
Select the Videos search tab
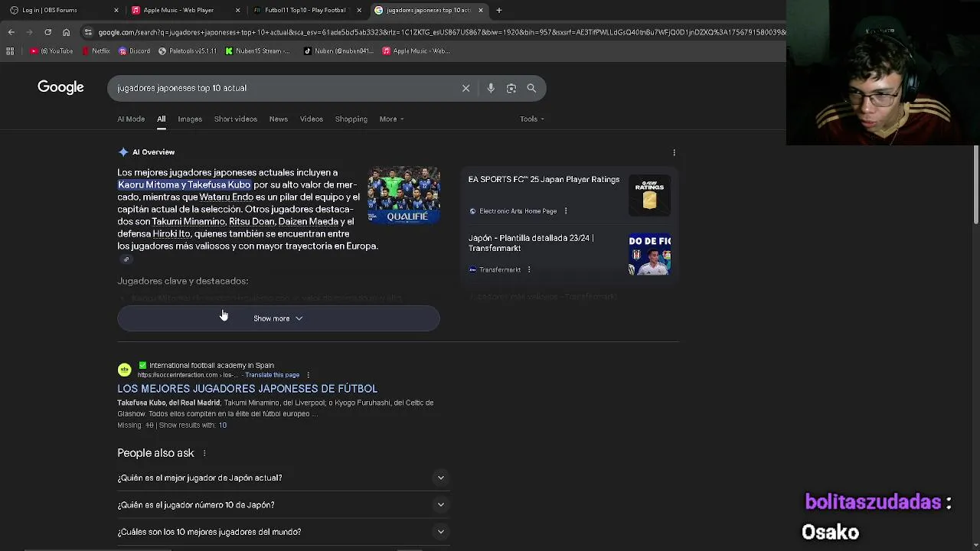311,119
